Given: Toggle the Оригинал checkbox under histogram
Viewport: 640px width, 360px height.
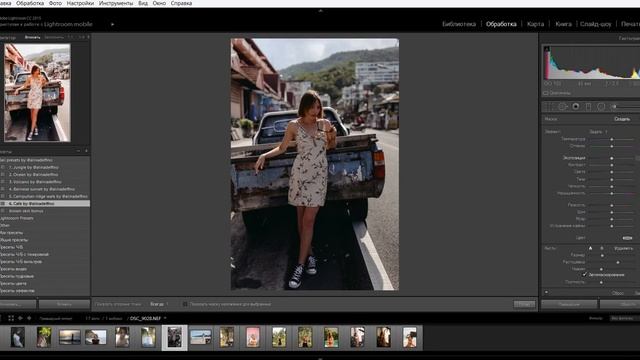Looking at the screenshot, I should (x=546, y=93).
